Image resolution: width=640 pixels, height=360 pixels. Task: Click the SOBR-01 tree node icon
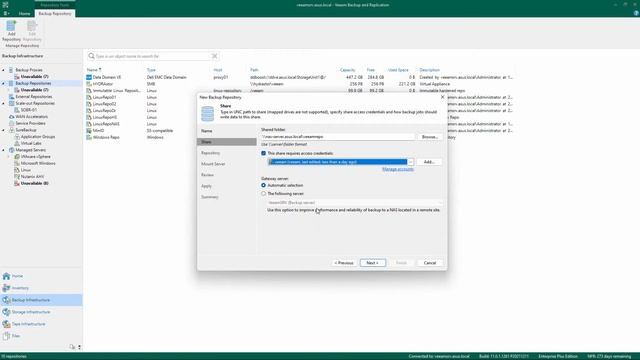pyautogui.click(x=17, y=110)
